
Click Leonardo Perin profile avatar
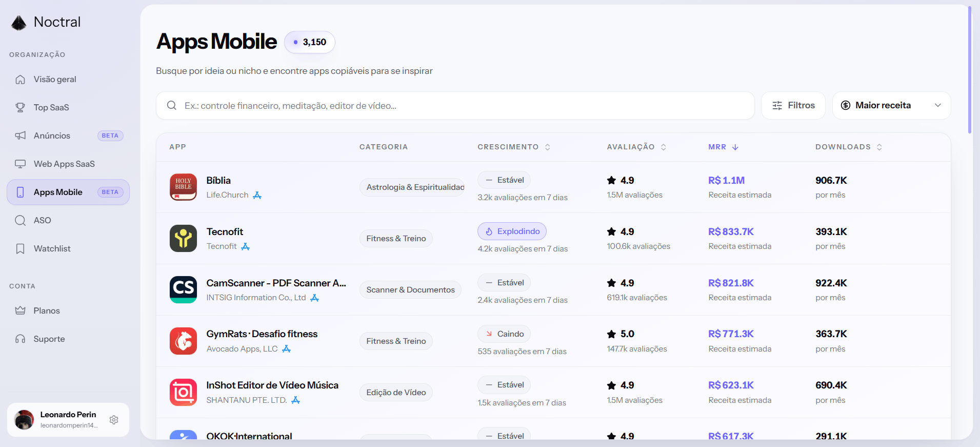24,420
